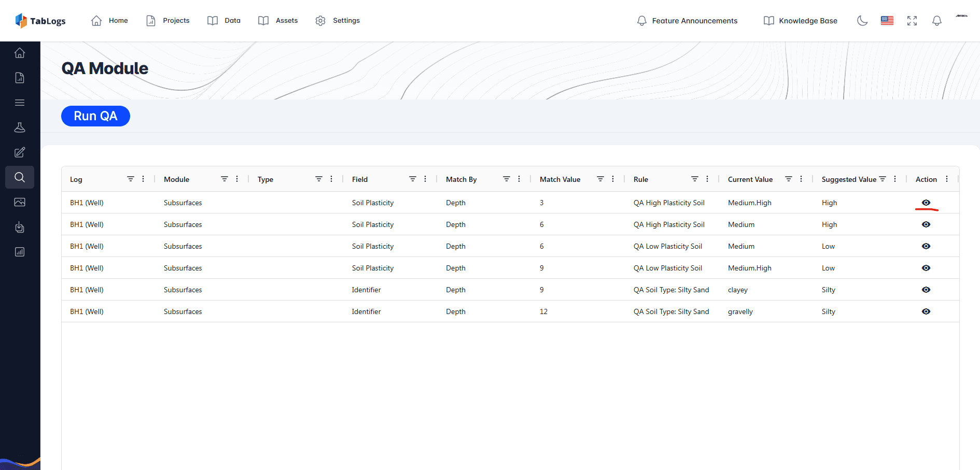Click the US flag to change language
980x470 pixels.
[887, 21]
